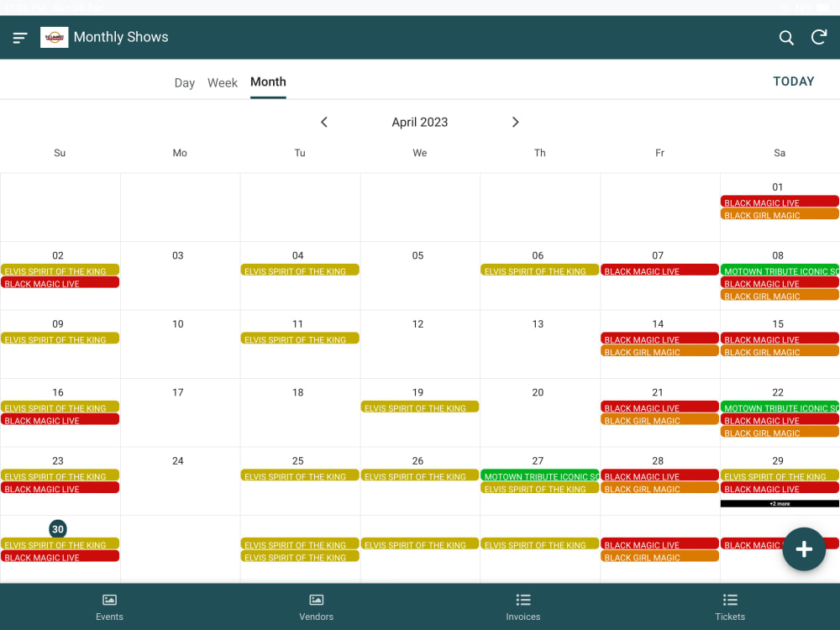
Task: Open the navigation drawer menu
Action: 18,37
